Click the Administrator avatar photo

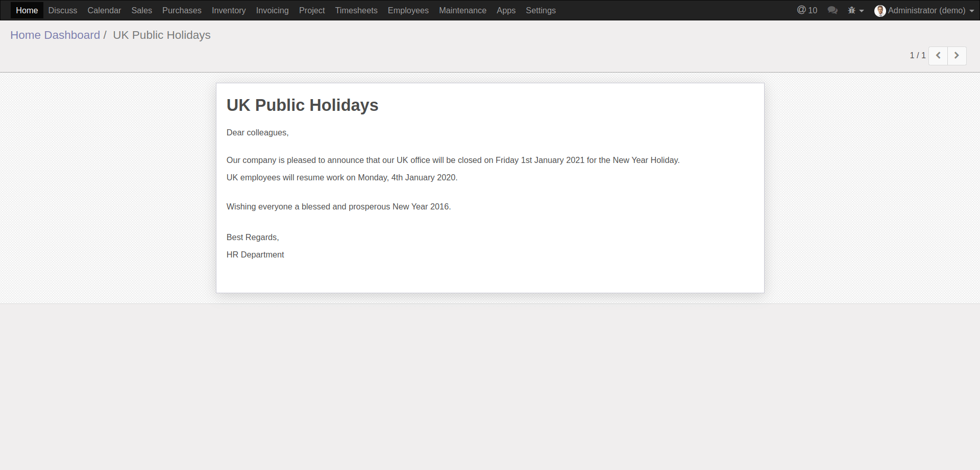click(879, 10)
